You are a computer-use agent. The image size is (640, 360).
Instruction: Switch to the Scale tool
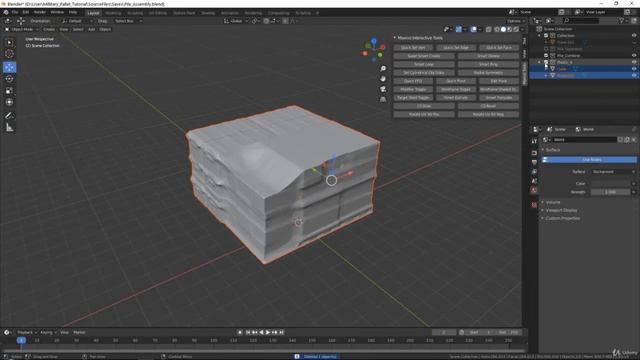click(x=9, y=91)
